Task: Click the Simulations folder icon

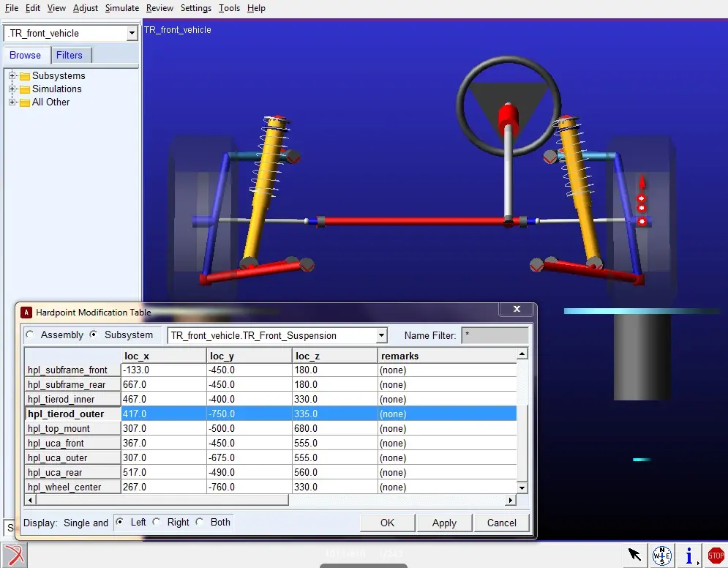Action: click(25, 89)
